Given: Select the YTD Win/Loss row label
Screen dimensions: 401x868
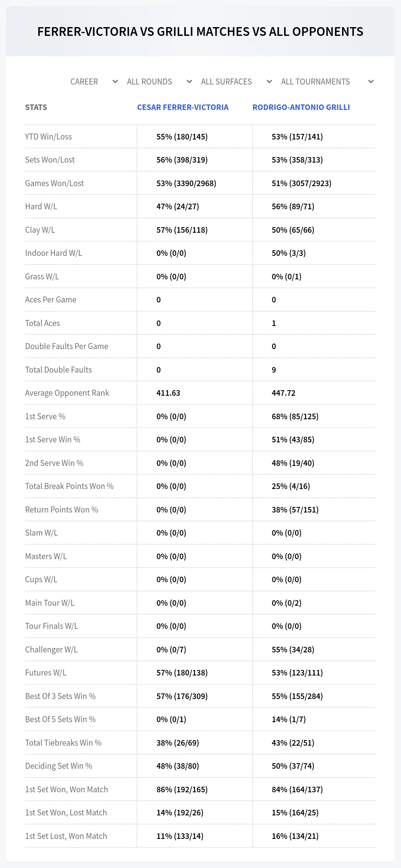Looking at the screenshot, I should [49, 137].
